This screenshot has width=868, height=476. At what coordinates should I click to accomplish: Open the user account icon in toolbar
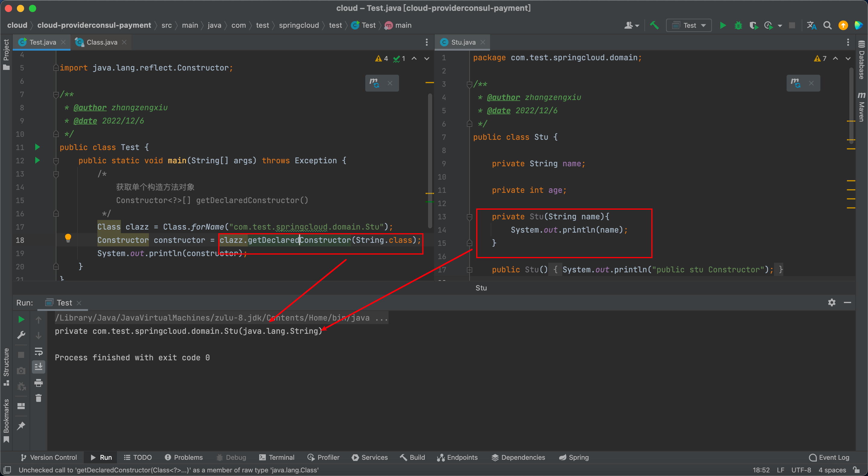(x=628, y=25)
